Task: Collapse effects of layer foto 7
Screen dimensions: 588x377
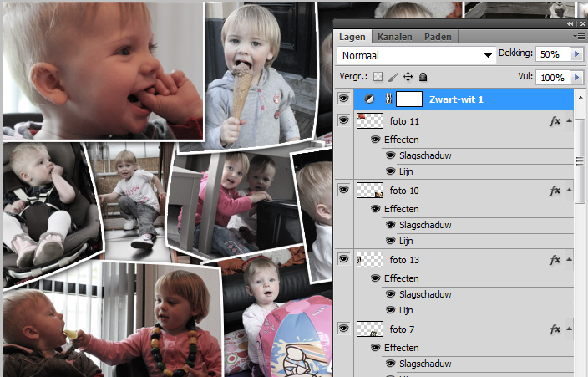Action: pyautogui.click(x=569, y=329)
